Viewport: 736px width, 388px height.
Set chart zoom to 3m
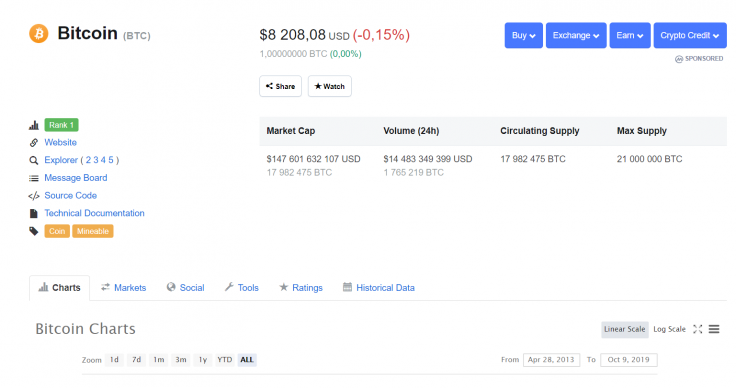[x=181, y=360]
